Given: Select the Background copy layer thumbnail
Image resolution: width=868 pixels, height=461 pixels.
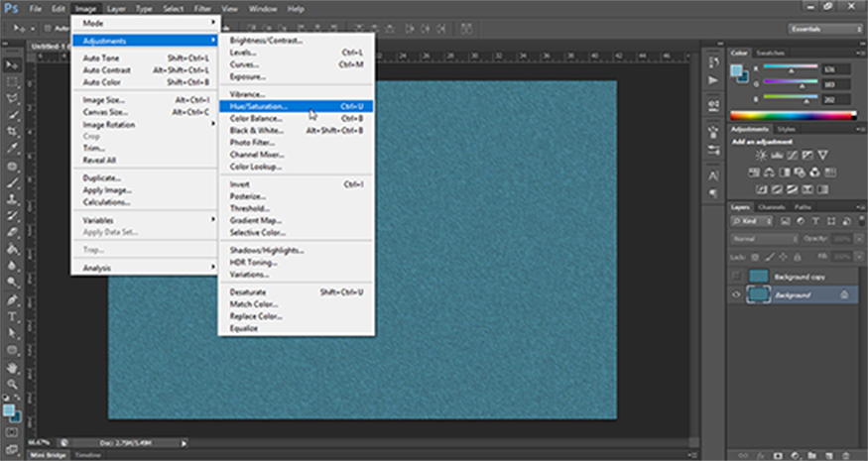Looking at the screenshot, I should 759,277.
